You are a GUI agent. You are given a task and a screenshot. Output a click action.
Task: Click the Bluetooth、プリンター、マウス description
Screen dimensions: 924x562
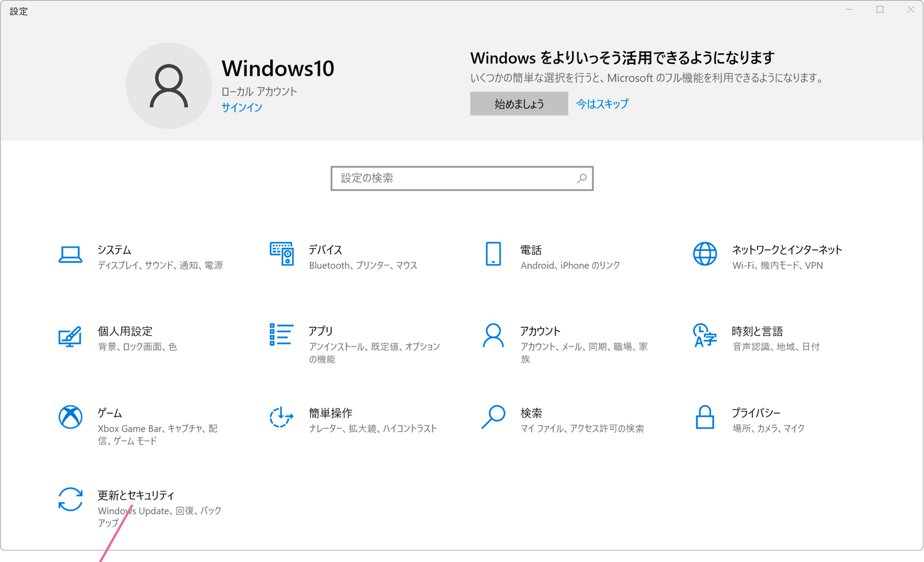coord(363,265)
